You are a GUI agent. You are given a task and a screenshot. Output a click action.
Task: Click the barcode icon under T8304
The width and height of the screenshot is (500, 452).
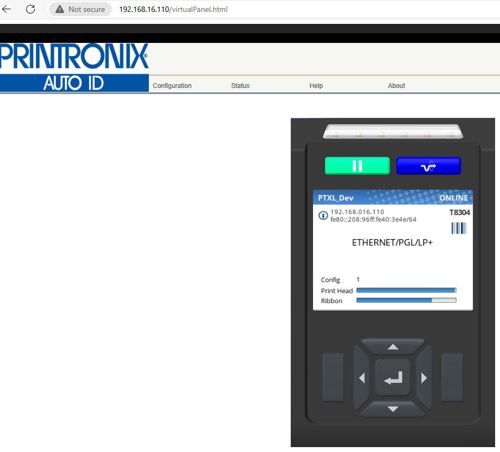[459, 228]
